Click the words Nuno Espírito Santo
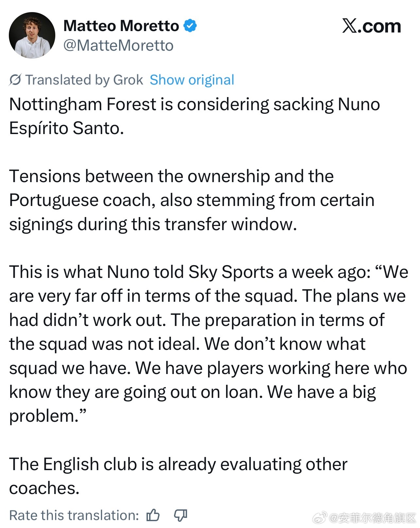The image size is (420, 528). pos(195,116)
